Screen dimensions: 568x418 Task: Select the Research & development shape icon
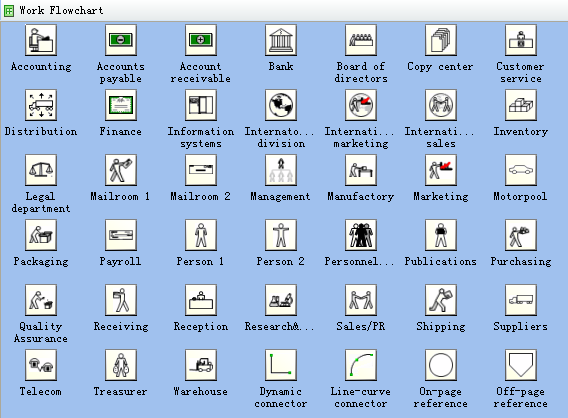coord(281,300)
